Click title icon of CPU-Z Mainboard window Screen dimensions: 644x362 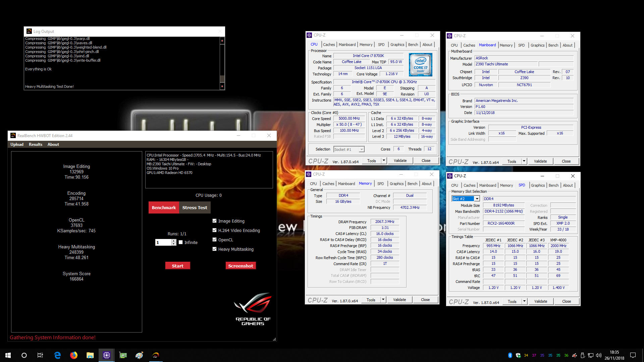pyautogui.click(x=449, y=36)
